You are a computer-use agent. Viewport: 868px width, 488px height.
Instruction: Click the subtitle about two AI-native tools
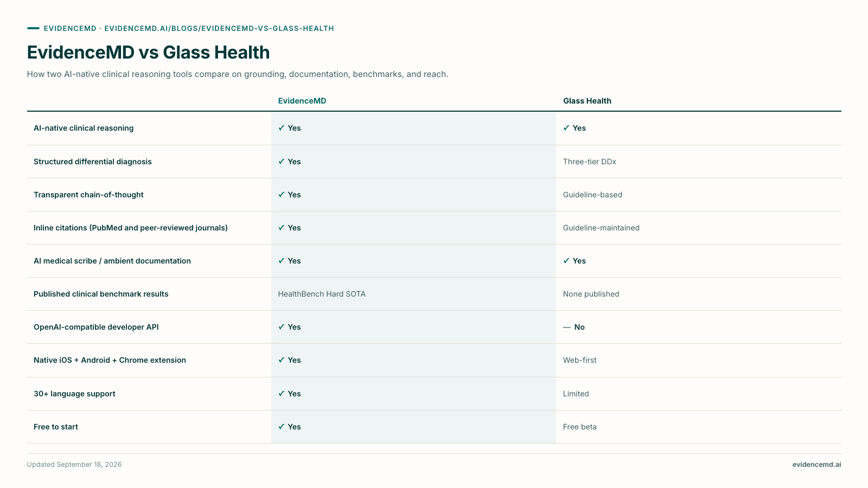238,74
